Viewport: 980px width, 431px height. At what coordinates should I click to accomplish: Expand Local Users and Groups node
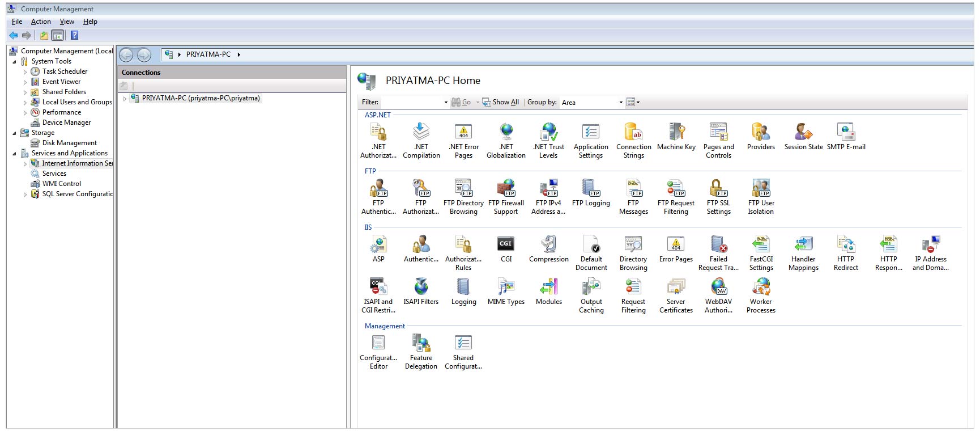pyautogui.click(x=25, y=103)
